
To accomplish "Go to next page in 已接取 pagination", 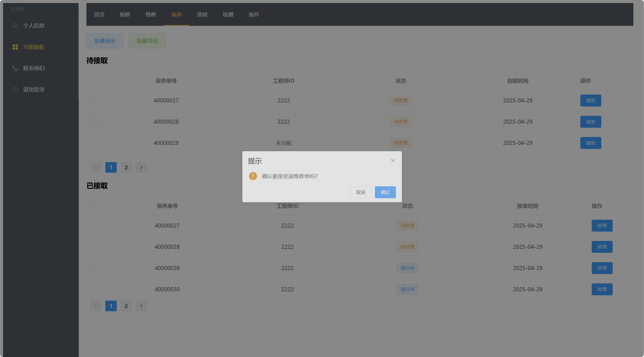I will click(141, 306).
